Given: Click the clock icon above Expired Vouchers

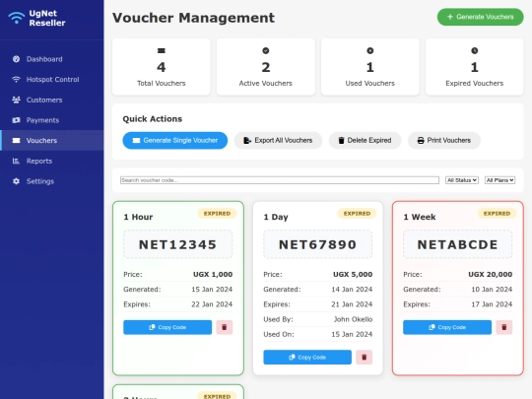Looking at the screenshot, I should (x=474, y=51).
